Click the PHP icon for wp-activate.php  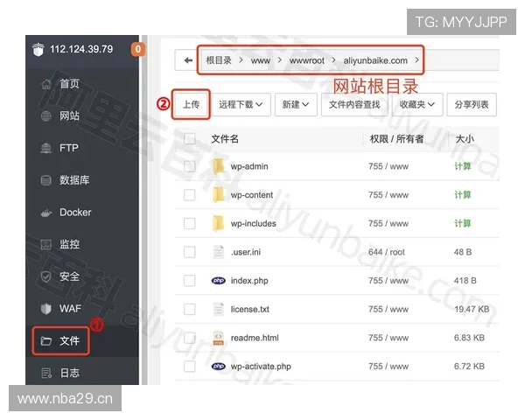click(x=218, y=366)
